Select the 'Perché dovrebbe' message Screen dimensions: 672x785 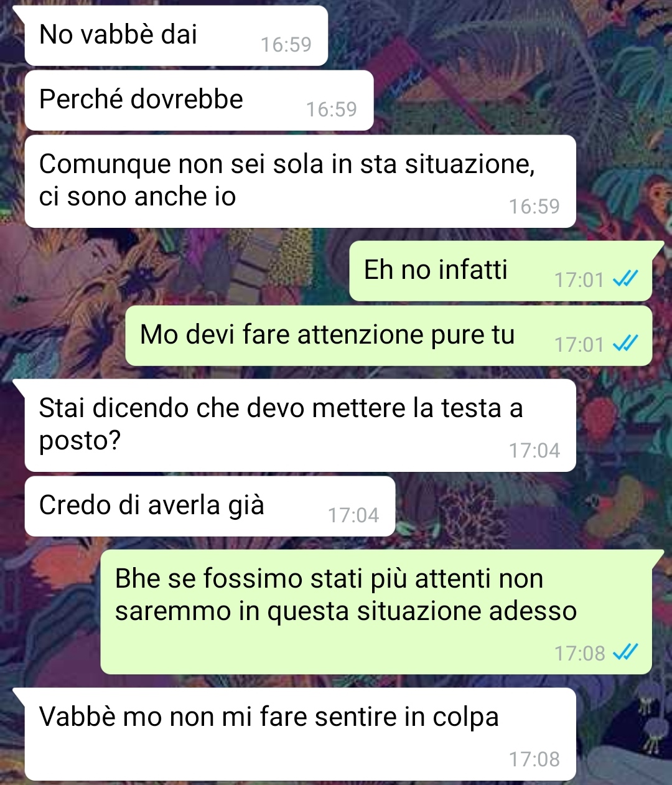199,100
